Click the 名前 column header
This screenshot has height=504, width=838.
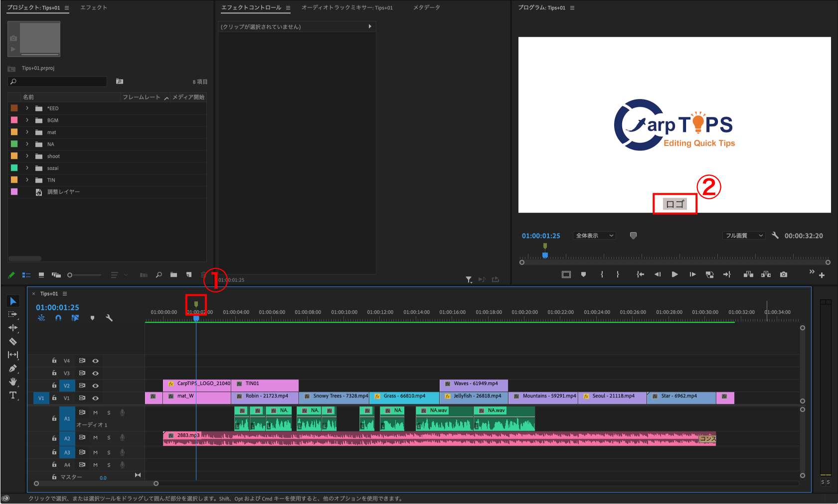coord(28,97)
